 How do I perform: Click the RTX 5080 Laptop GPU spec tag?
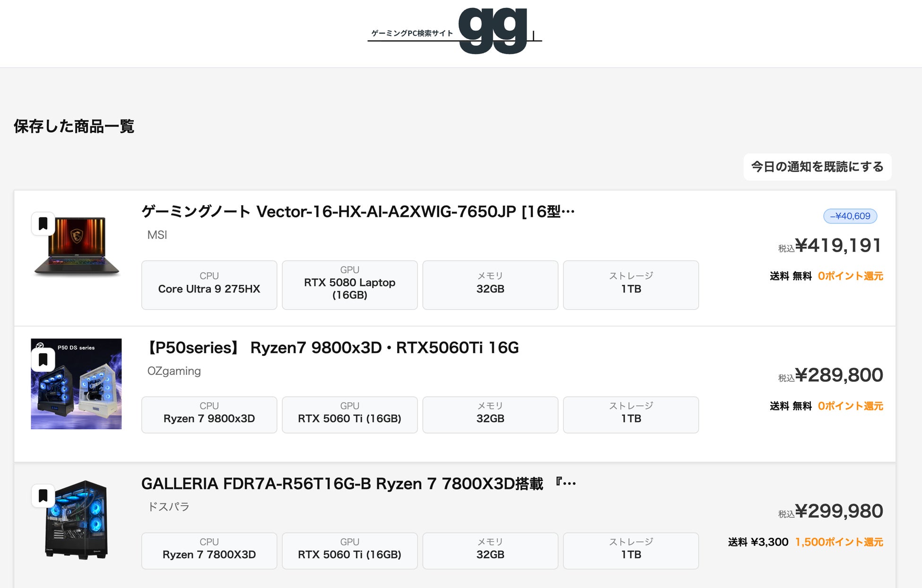click(349, 285)
